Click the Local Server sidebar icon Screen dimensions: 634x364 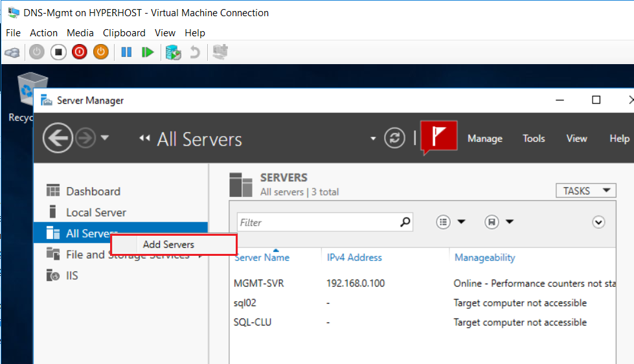(x=52, y=212)
